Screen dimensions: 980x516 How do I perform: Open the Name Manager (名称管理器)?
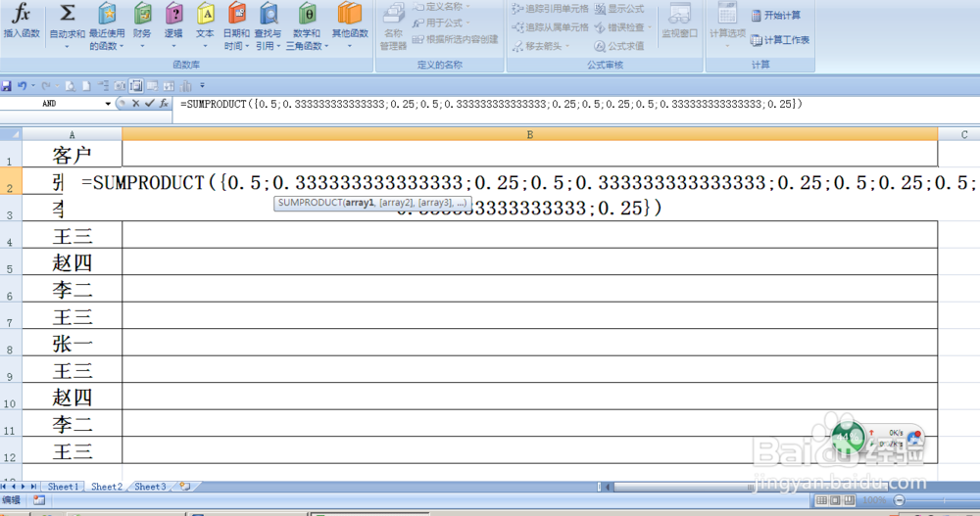[x=393, y=26]
